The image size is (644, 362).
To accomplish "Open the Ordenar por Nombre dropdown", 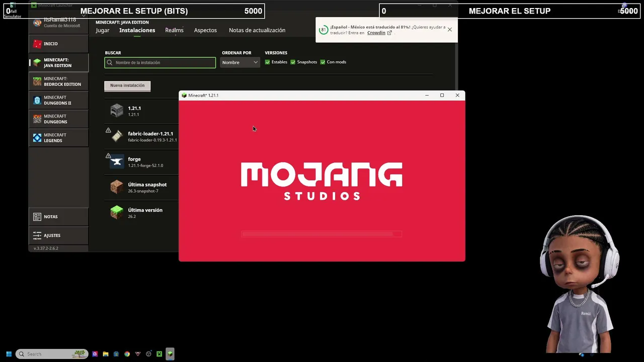I will (240, 62).
